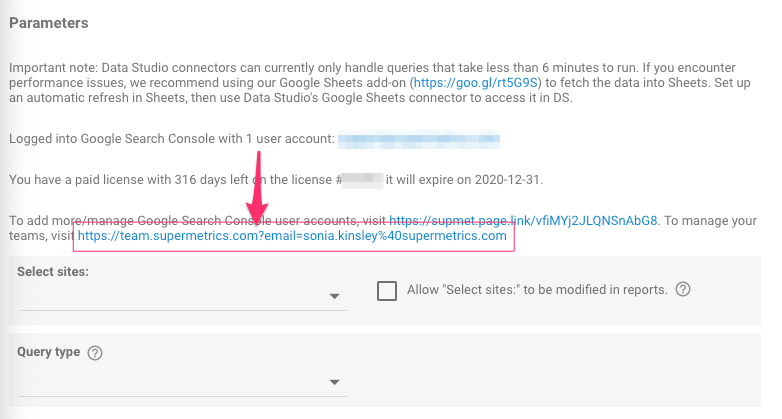Expand the Select sites dropdown
This screenshot has height=419, width=782.
183,296
